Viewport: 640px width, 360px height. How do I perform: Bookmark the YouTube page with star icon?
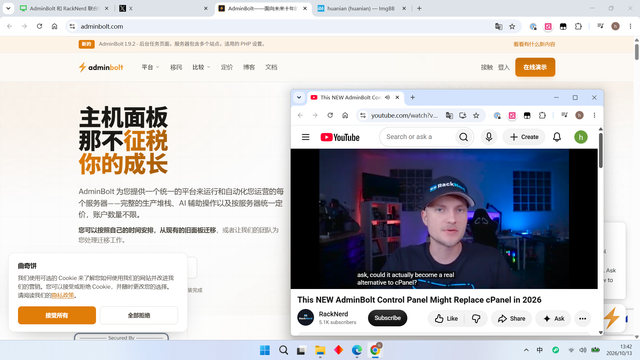pyautogui.click(x=476, y=116)
